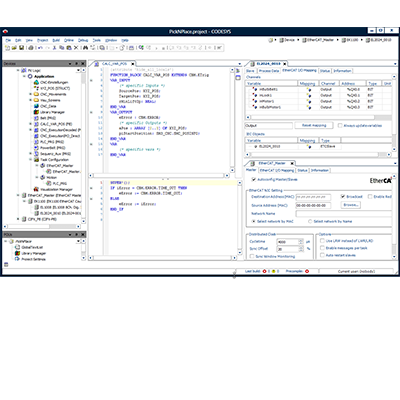Collapse the EtherCAT_Master device node
Screen dimensions: 400x400
[x=18, y=195]
